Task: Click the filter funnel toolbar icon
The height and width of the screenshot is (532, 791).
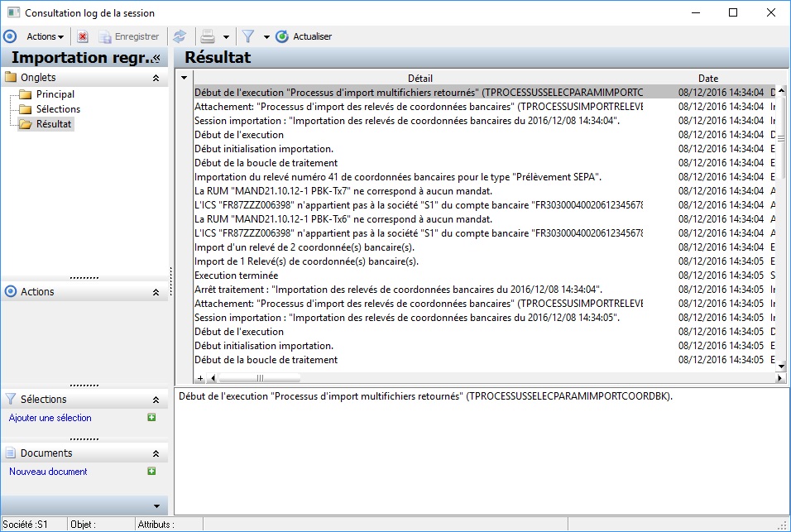Action: (x=247, y=36)
